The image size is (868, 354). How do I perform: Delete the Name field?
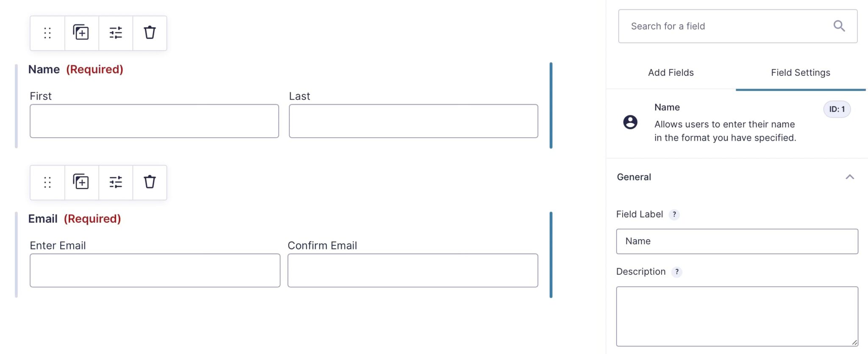coord(149,33)
